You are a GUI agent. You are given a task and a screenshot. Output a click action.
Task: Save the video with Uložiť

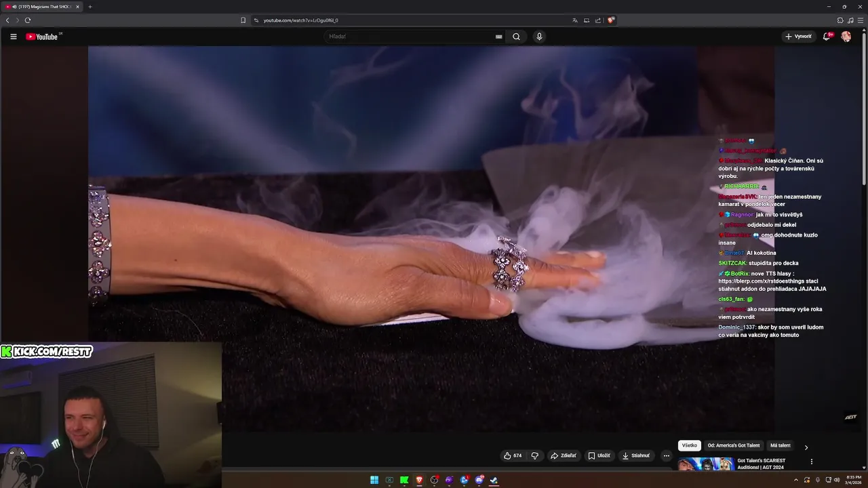pyautogui.click(x=599, y=455)
